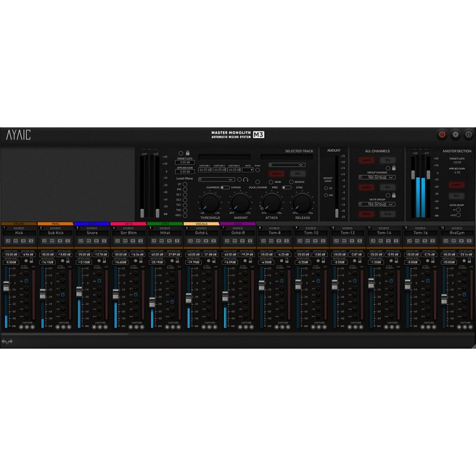This screenshot has height=476, width=476.
Task: Click the MX button on Snare channel
Action: tap(89, 241)
